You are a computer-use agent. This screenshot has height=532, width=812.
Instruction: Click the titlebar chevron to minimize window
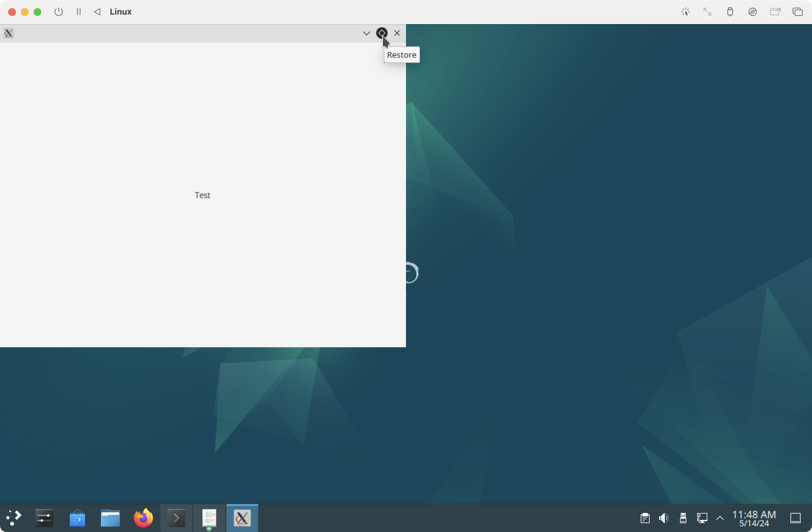(366, 33)
